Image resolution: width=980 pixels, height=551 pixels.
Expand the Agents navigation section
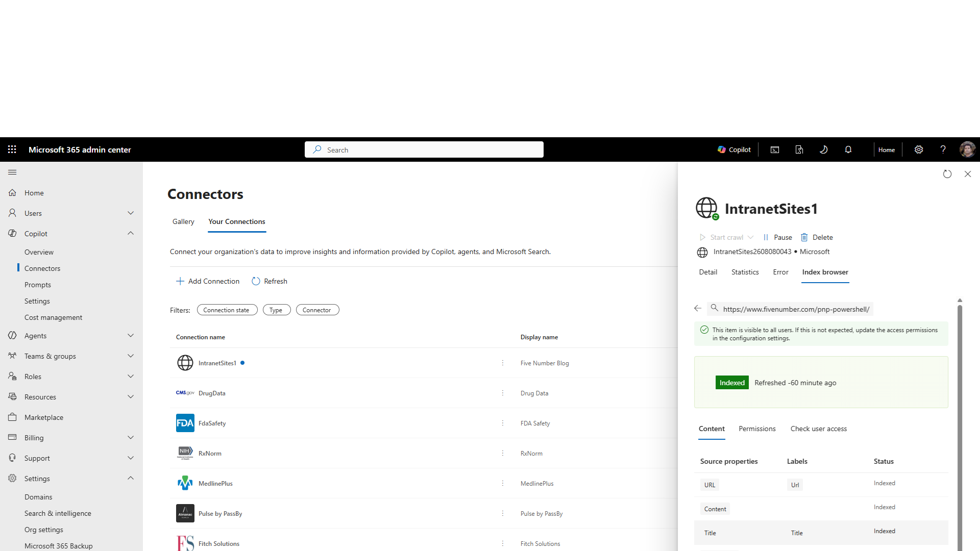tap(131, 336)
